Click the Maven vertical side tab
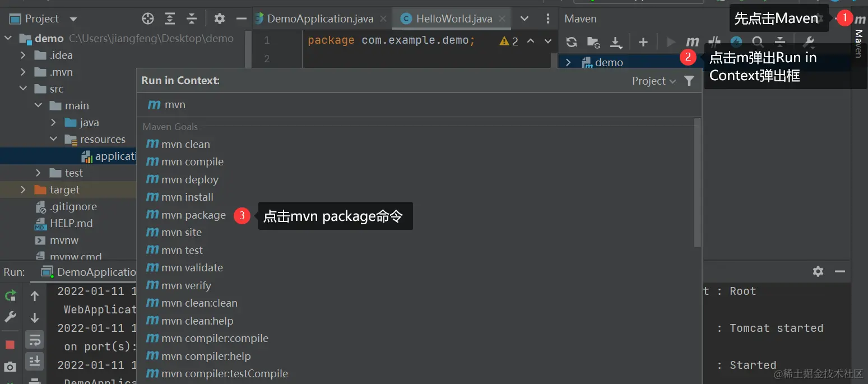This screenshot has height=384, width=868. pyautogui.click(x=859, y=37)
